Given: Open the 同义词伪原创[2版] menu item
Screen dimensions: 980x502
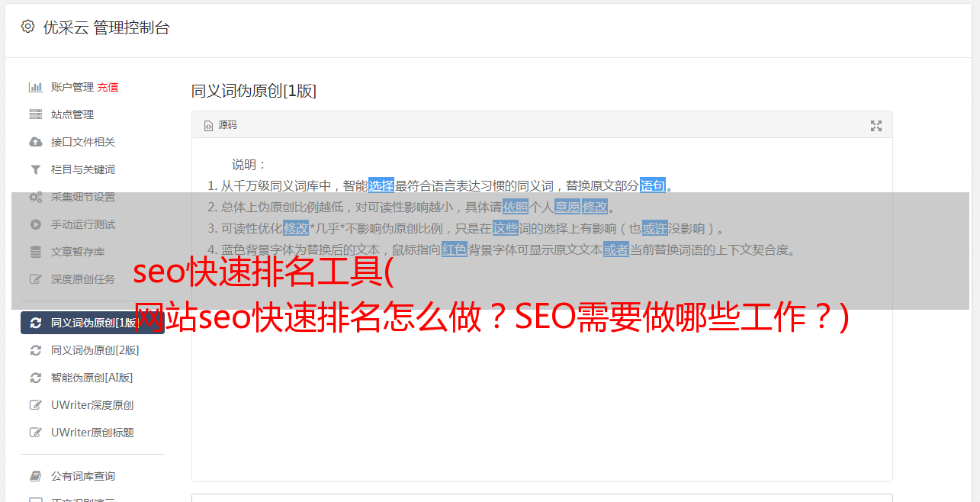Looking at the screenshot, I should 95,350.
